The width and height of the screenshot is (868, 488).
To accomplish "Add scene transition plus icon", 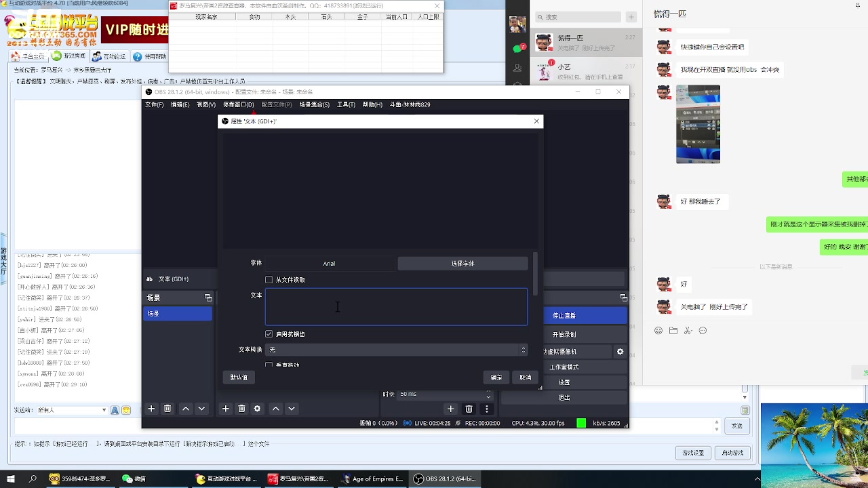I will click(450, 409).
